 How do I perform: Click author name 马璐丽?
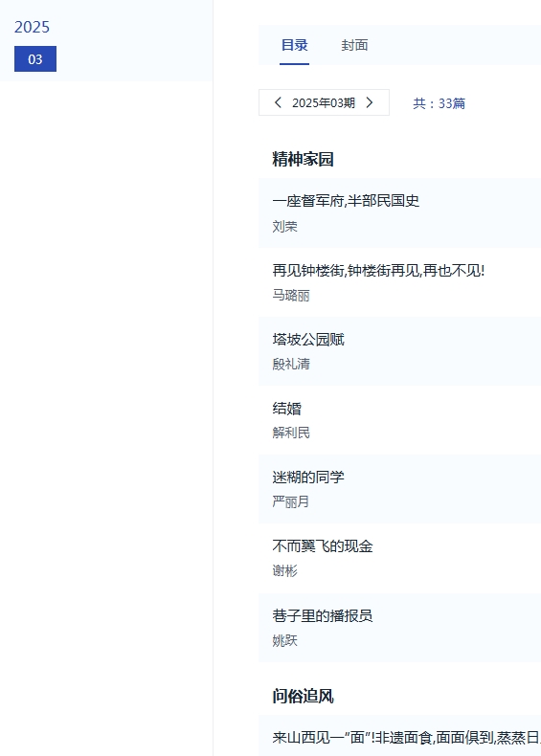(291, 295)
